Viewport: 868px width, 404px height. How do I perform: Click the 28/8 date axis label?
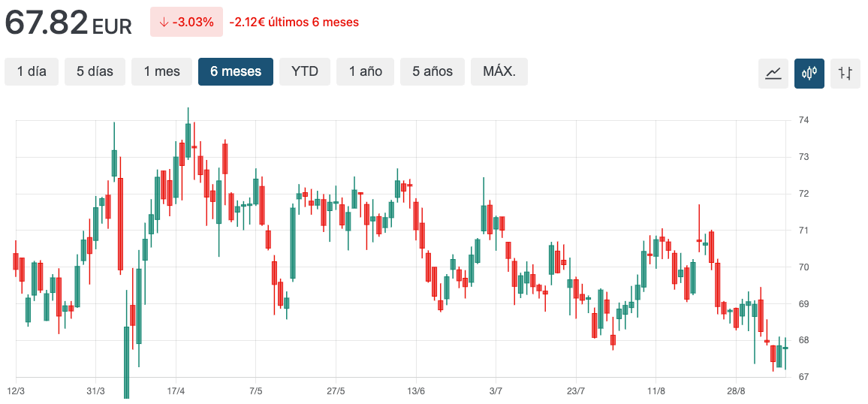[737, 391]
